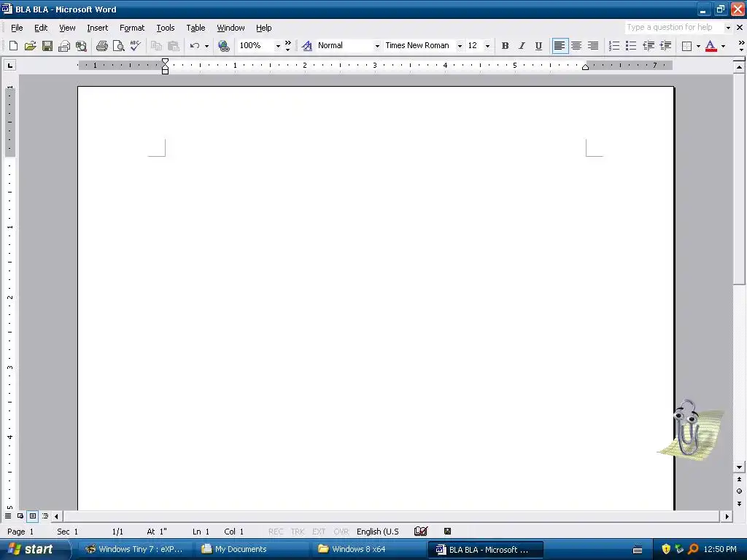Undo the last action

[194, 46]
